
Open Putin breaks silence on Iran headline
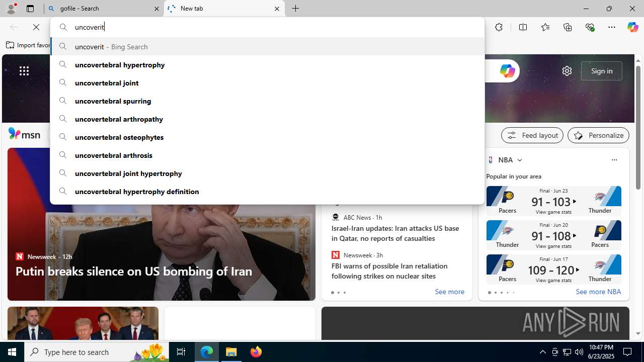(x=134, y=271)
